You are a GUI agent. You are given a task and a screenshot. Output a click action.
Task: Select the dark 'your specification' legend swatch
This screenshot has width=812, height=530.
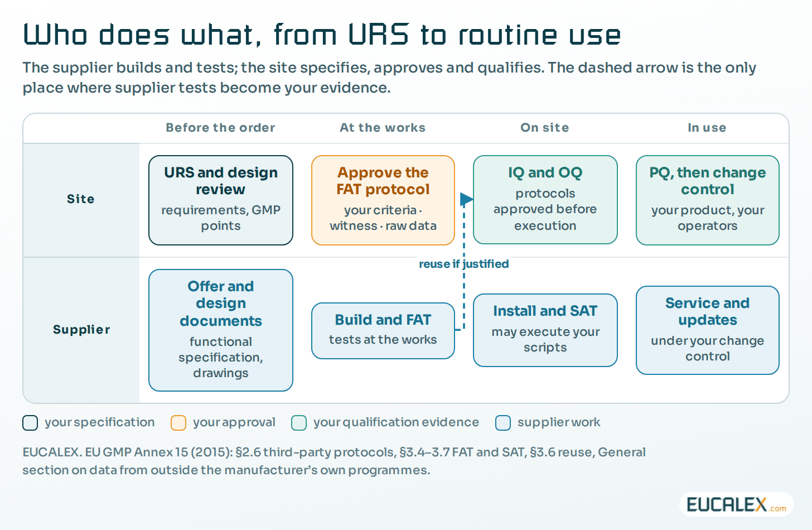[x=30, y=423]
